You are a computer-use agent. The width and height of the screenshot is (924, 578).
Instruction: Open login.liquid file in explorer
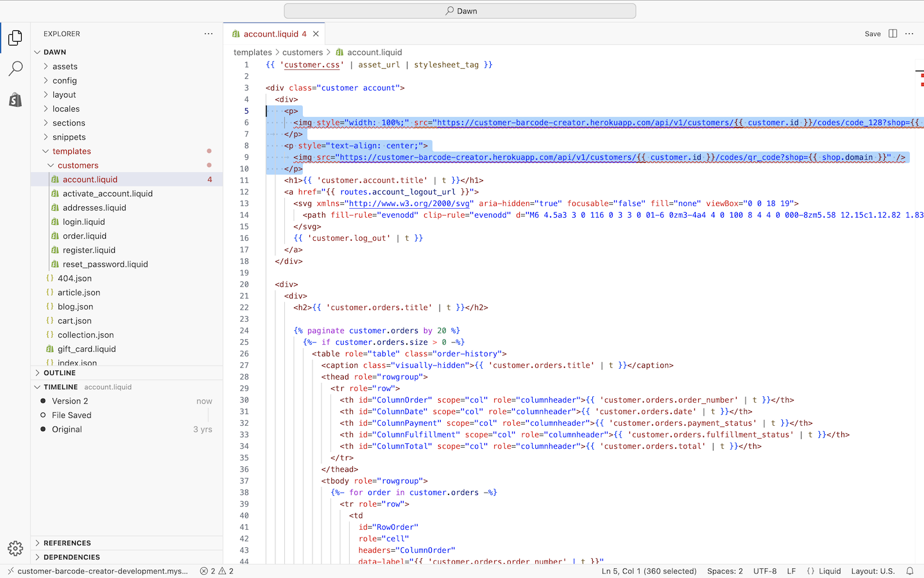pyautogui.click(x=83, y=222)
